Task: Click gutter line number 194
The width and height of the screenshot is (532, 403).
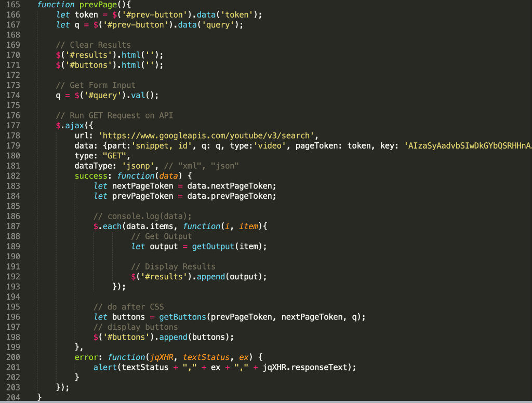Action: pos(13,297)
